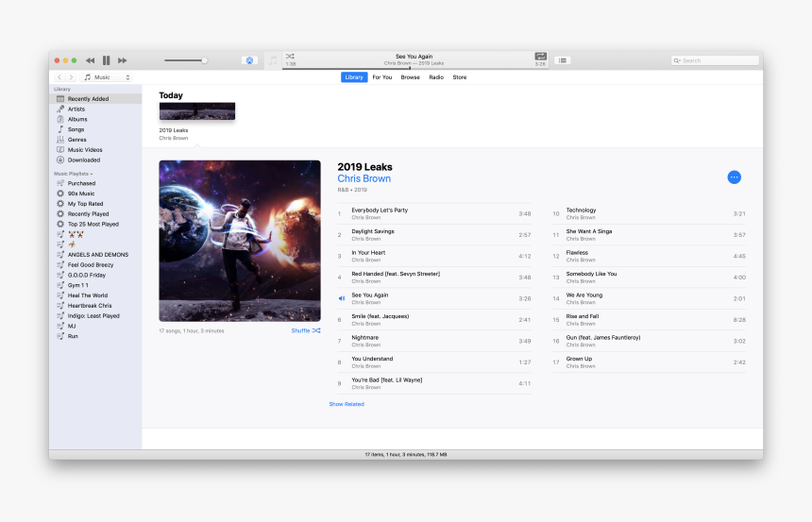Switch to the Library tab
Viewport: 812px width, 522px height.
354,77
